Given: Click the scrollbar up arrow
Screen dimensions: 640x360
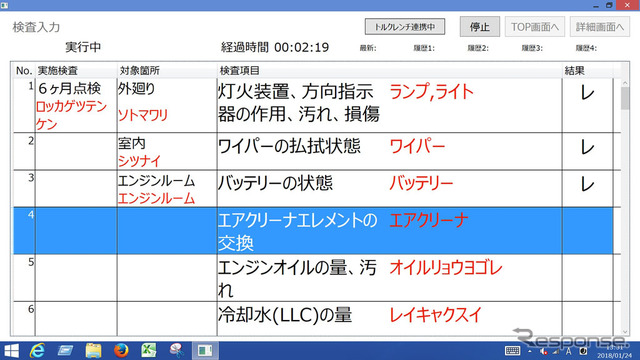Looking at the screenshot, I should pyautogui.click(x=625, y=83).
